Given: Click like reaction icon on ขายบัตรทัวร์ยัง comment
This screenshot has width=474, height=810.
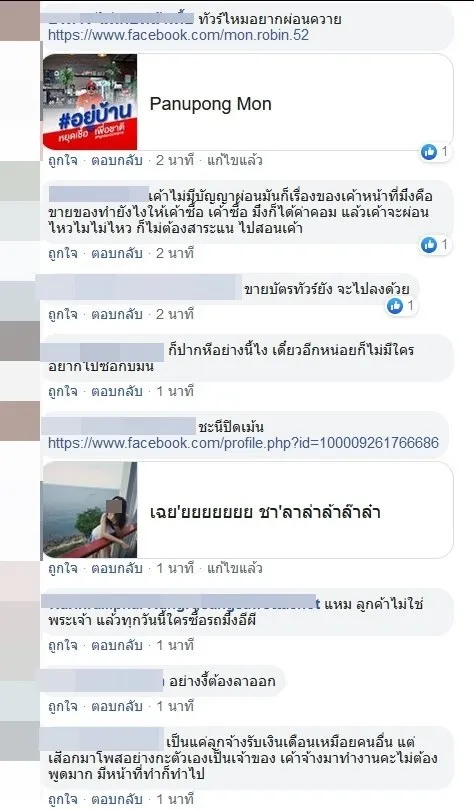Looking at the screenshot, I should tap(395, 306).
